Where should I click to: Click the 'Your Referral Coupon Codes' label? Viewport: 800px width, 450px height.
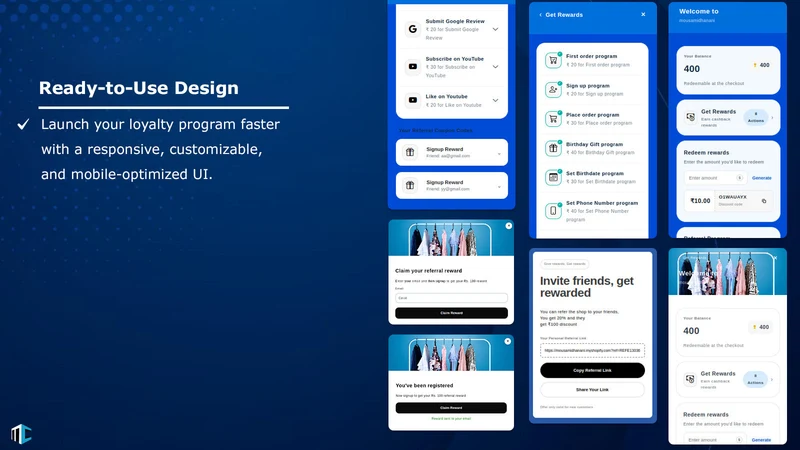435,131
